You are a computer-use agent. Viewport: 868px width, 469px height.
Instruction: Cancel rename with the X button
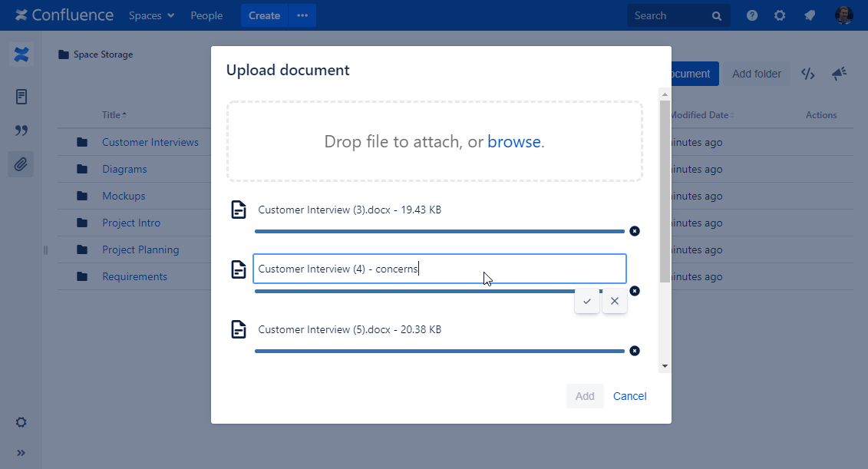pos(615,302)
